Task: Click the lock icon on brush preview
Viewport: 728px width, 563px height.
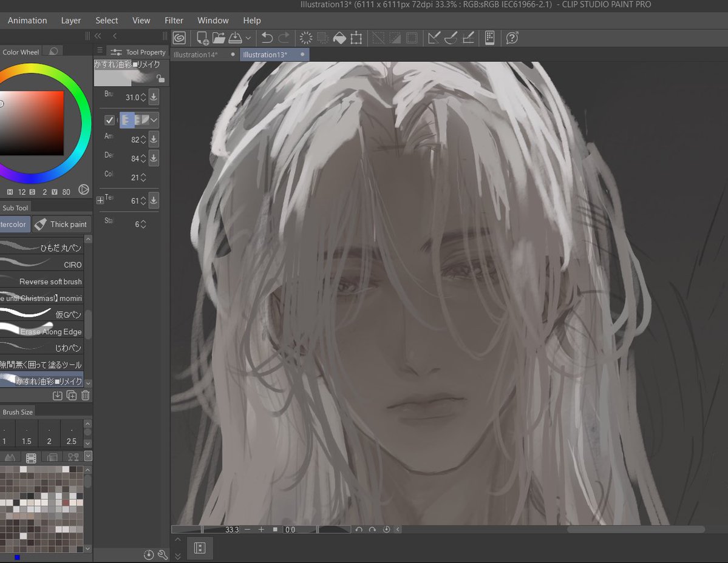Action: tap(161, 78)
